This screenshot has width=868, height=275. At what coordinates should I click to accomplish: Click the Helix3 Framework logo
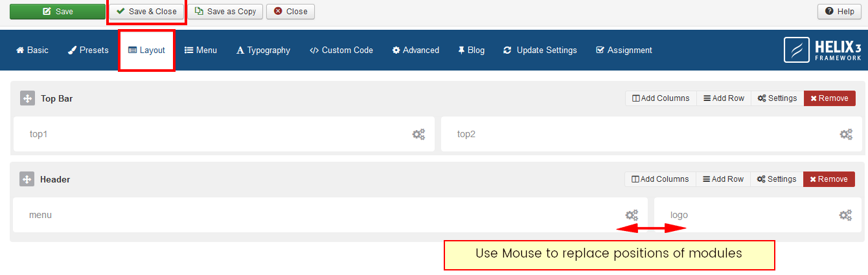point(823,50)
